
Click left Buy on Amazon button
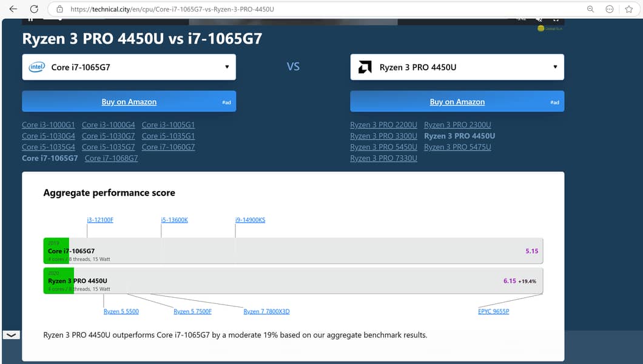point(129,102)
